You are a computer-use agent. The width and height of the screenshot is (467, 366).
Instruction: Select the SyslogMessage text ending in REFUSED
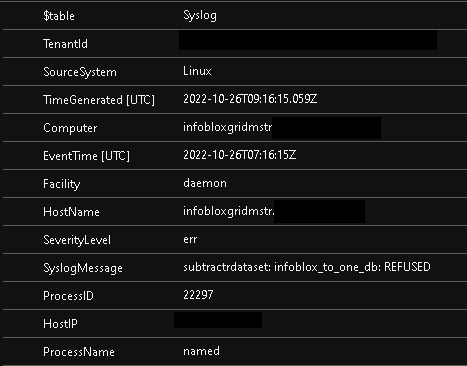pyautogui.click(x=307, y=267)
